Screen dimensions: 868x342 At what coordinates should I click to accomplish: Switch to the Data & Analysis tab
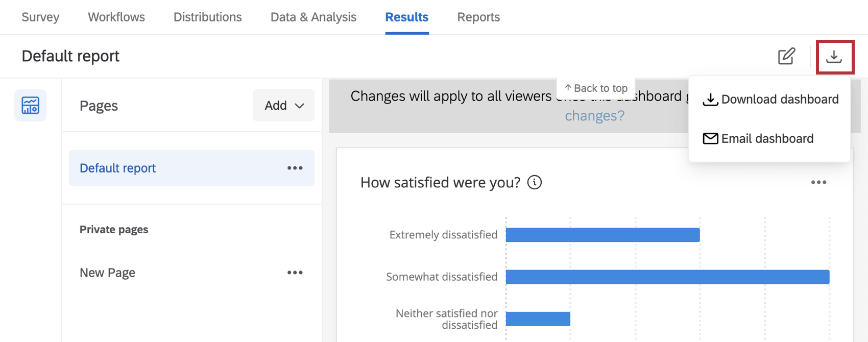(x=313, y=16)
